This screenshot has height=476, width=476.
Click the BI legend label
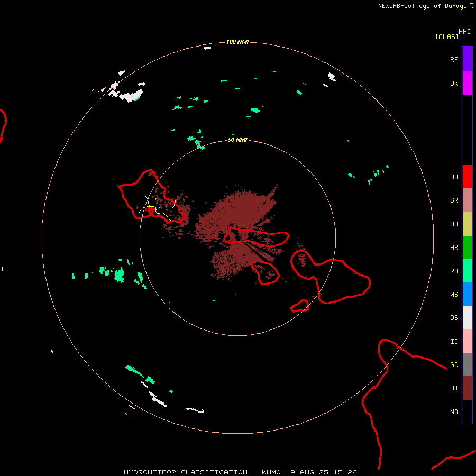click(x=454, y=388)
